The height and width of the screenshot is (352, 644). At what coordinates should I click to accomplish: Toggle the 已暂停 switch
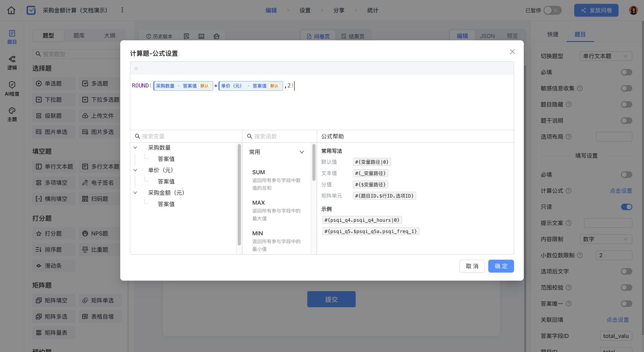[552, 10]
